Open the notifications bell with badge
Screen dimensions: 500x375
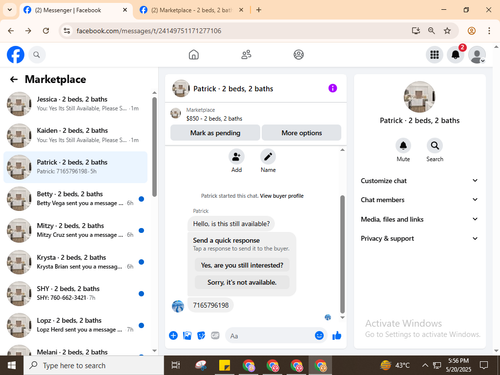(x=456, y=55)
